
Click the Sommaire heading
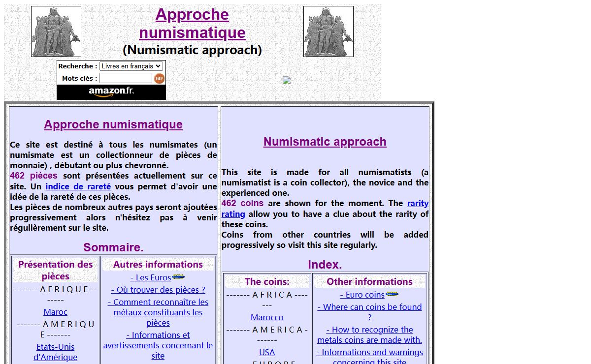(x=113, y=247)
